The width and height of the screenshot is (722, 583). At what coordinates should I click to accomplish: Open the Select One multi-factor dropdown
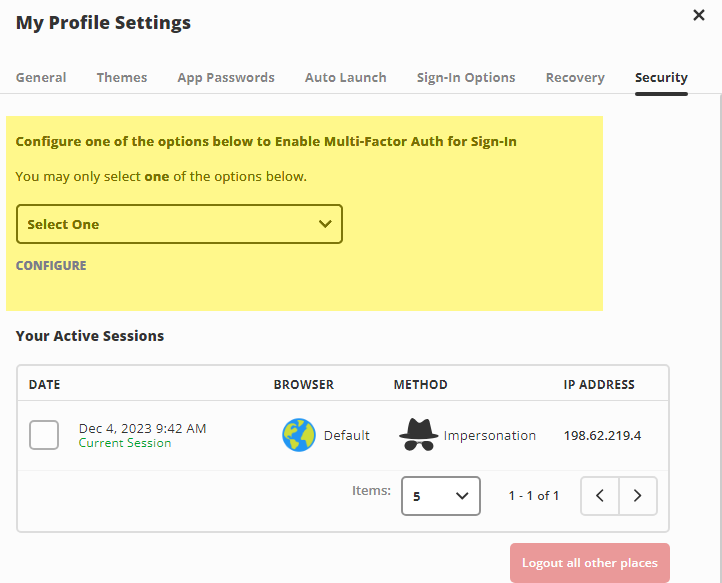[179, 224]
